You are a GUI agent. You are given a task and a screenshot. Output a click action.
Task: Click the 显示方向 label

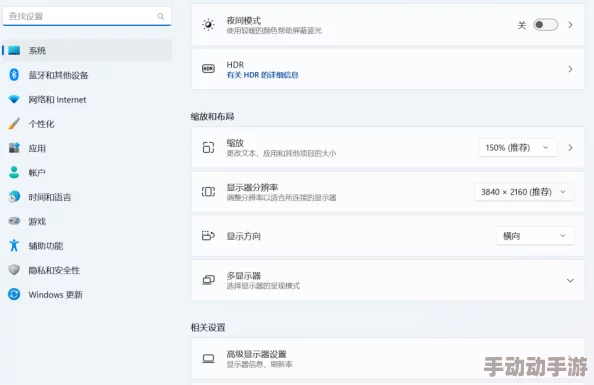(x=244, y=236)
